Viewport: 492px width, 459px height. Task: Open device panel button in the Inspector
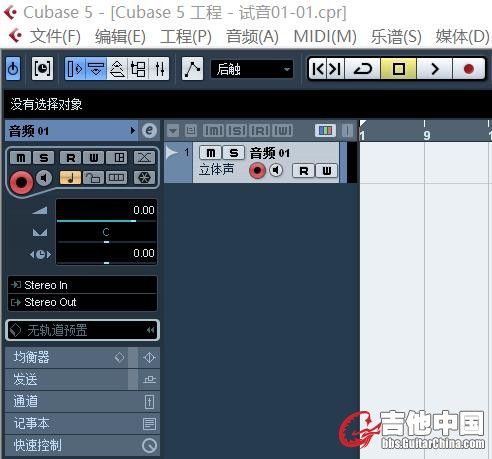(117, 158)
